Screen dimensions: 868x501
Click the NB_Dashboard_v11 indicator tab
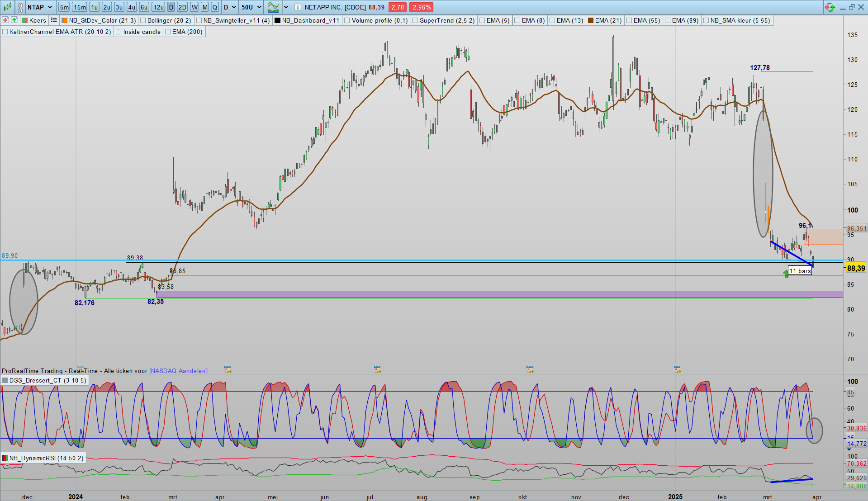pos(307,20)
